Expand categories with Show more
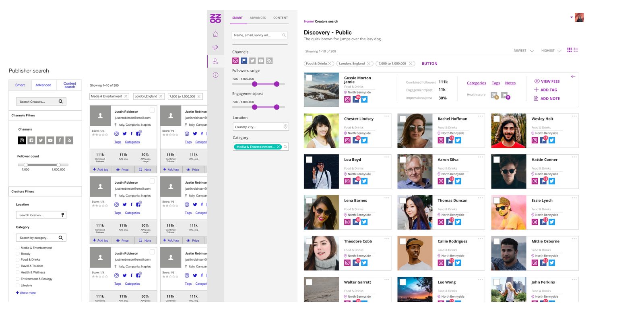Screen dimensions: 644x315 pos(26,293)
